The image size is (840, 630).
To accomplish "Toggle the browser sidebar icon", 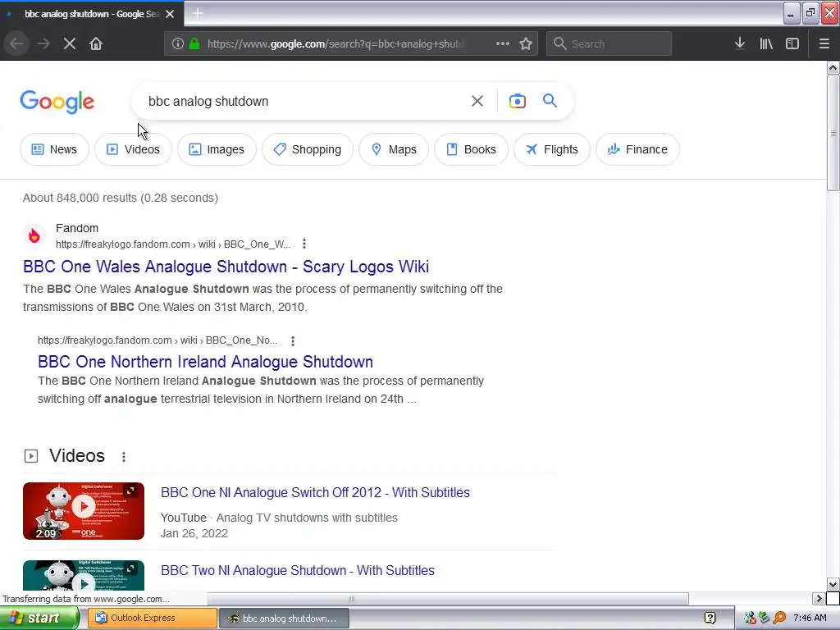I will (792, 43).
